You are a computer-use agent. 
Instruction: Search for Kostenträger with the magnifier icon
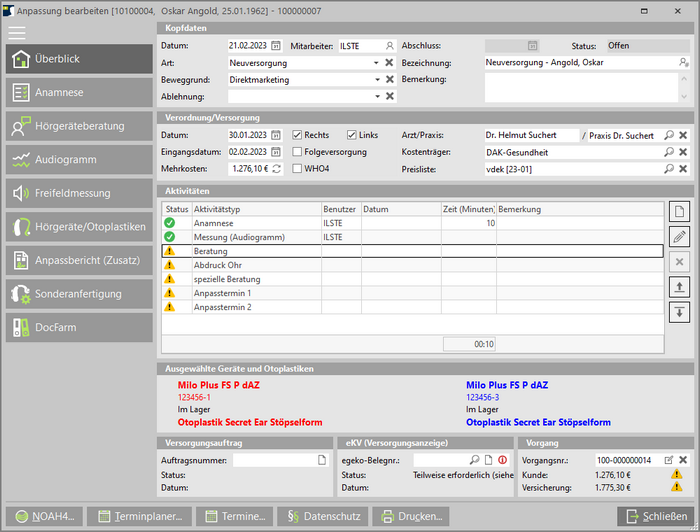[x=669, y=152]
